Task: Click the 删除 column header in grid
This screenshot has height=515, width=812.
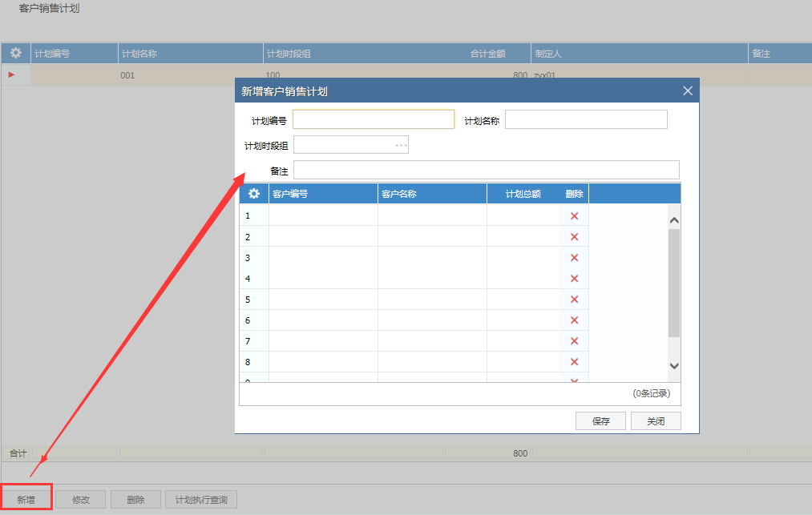Action: tap(574, 194)
